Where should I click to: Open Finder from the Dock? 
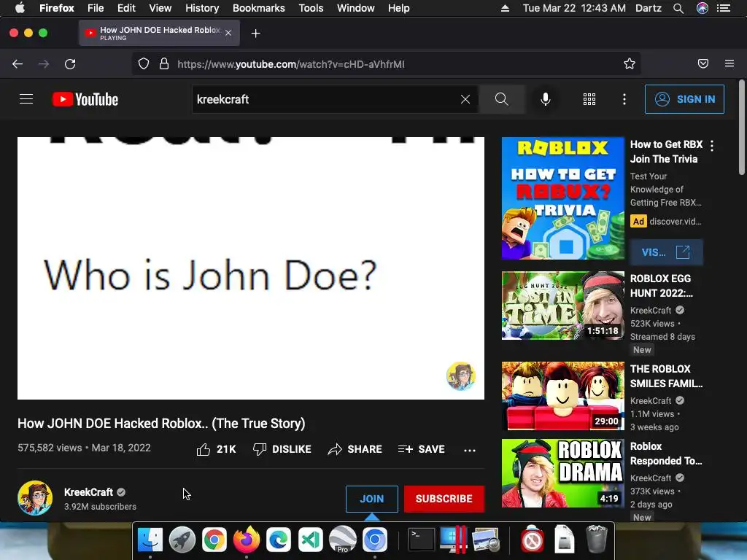[150, 540]
